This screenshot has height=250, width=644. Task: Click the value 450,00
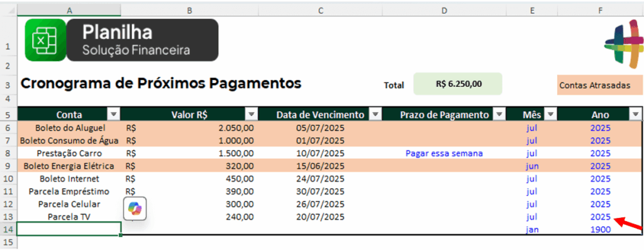tap(240, 179)
